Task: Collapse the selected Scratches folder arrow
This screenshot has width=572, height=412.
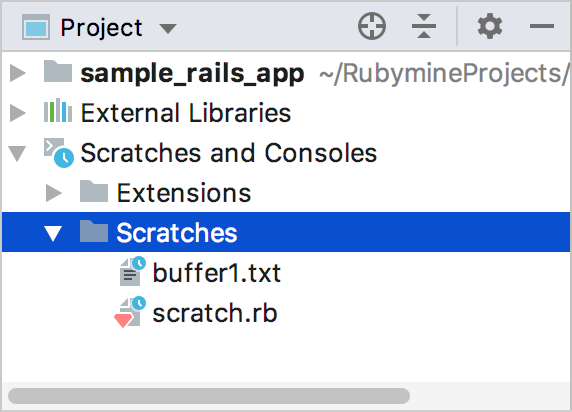Action: (53, 233)
